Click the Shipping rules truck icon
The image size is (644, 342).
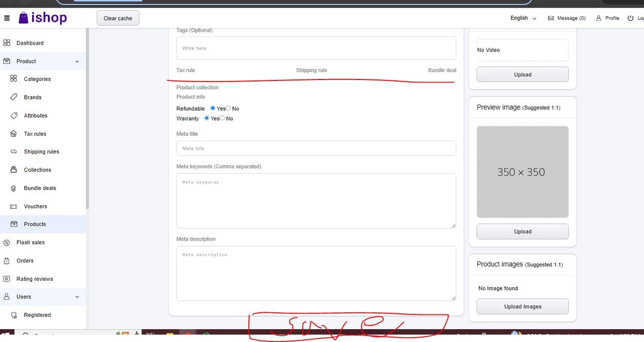point(13,152)
